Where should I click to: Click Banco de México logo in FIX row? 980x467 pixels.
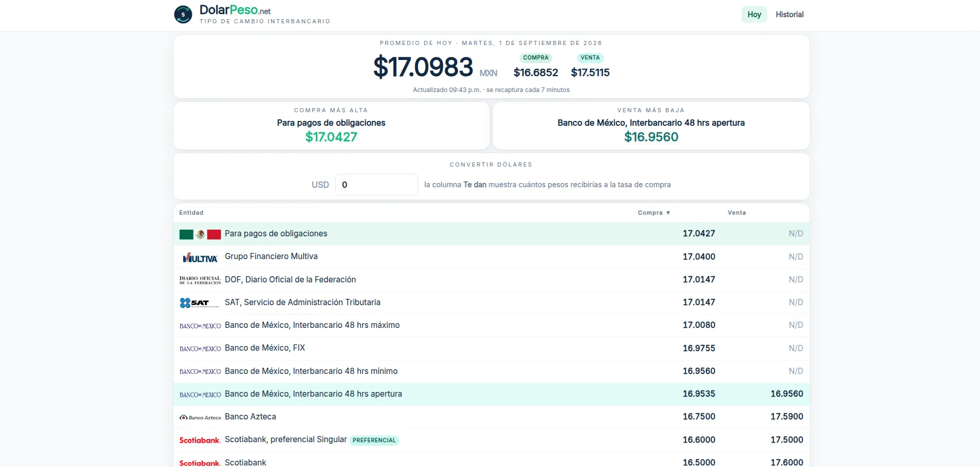(x=200, y=349)
